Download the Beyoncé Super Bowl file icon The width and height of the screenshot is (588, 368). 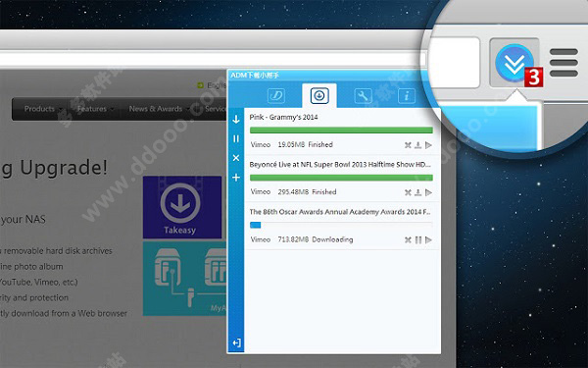tap(418, 192)
